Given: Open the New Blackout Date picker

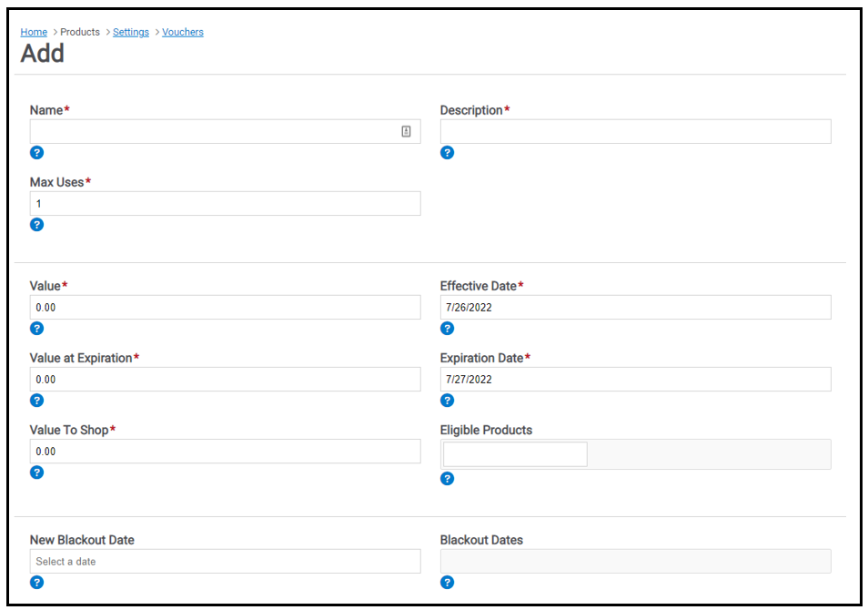Looking at the screenshot, I should [x=226, y=561].
